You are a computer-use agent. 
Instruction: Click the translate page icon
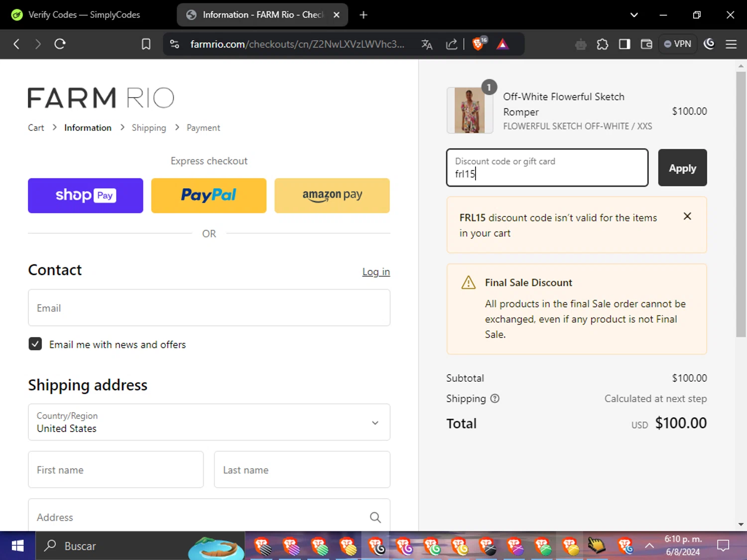pos(427,44)
